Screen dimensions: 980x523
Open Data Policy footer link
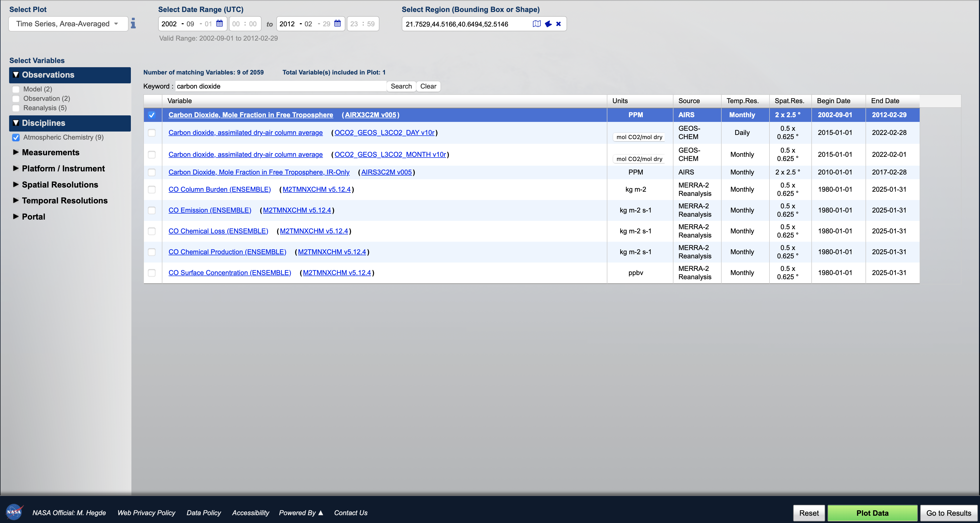pos(203,513)
